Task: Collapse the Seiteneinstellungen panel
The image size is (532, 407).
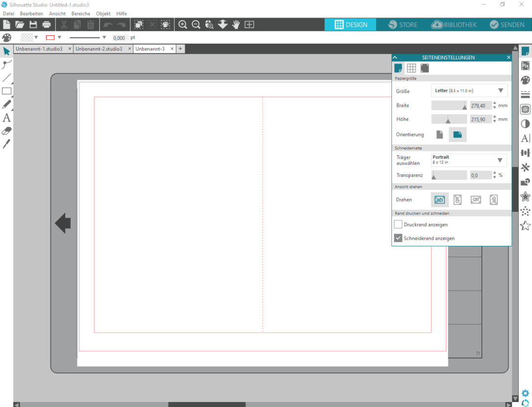Action: (395, 57)
